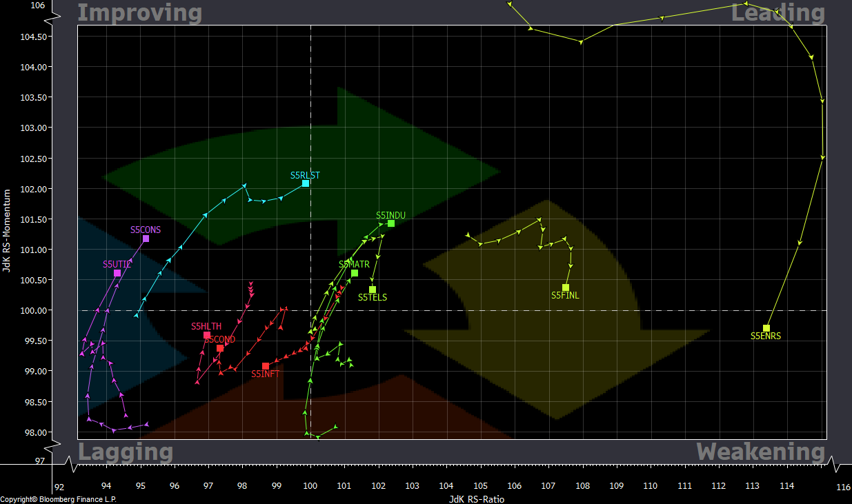852x504 pixels.
Task: Click the red S5COND square marker
Action: coord(220,348)
